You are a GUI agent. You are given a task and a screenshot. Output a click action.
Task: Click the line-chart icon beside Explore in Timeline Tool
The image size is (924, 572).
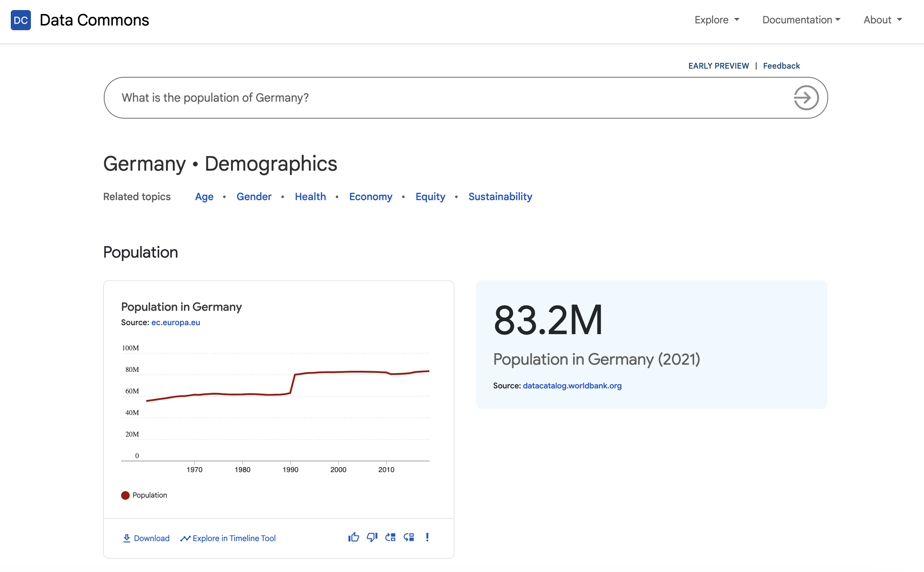point(185,538)
